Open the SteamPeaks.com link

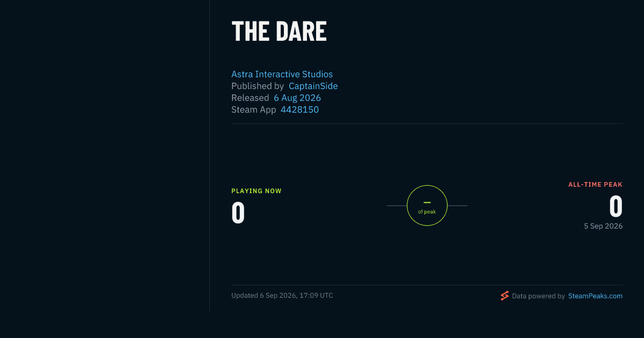(x=595, y=296)
